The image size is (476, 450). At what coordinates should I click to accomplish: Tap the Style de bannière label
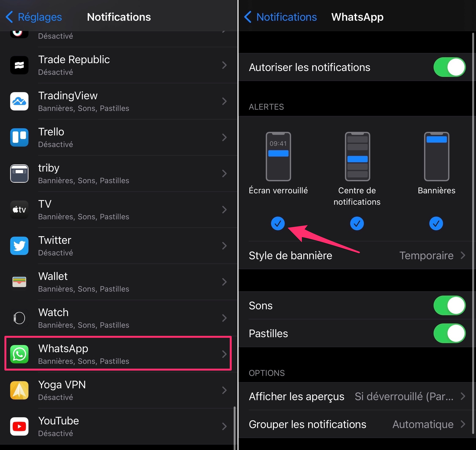click(290, 255)
